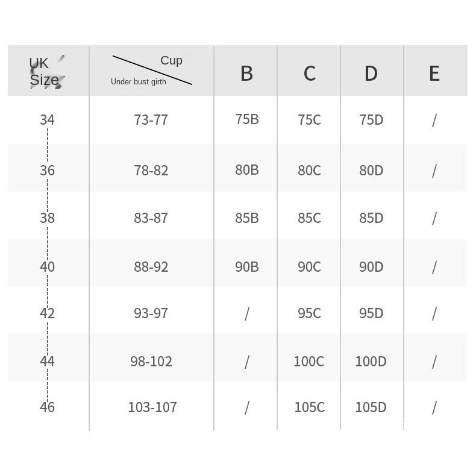Select the E cup column header
Image resolution: width=476 pixels, height=476 pixels.
[x=434, y=74]
